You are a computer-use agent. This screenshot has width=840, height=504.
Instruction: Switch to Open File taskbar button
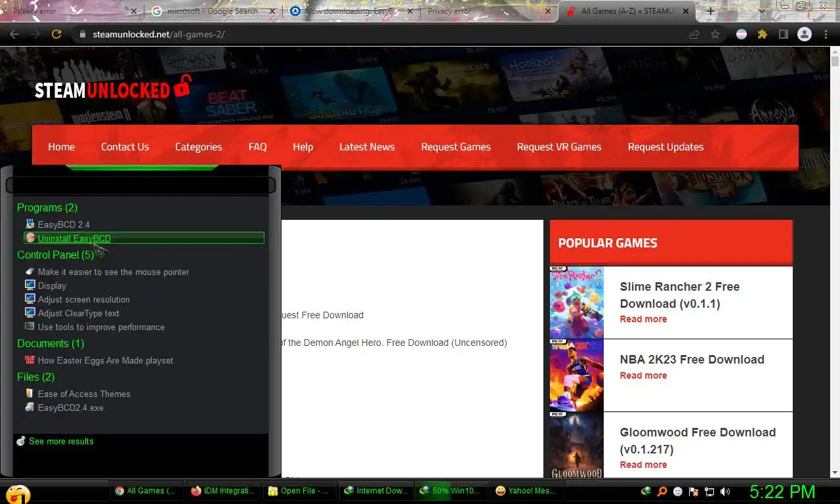(300, 490)
